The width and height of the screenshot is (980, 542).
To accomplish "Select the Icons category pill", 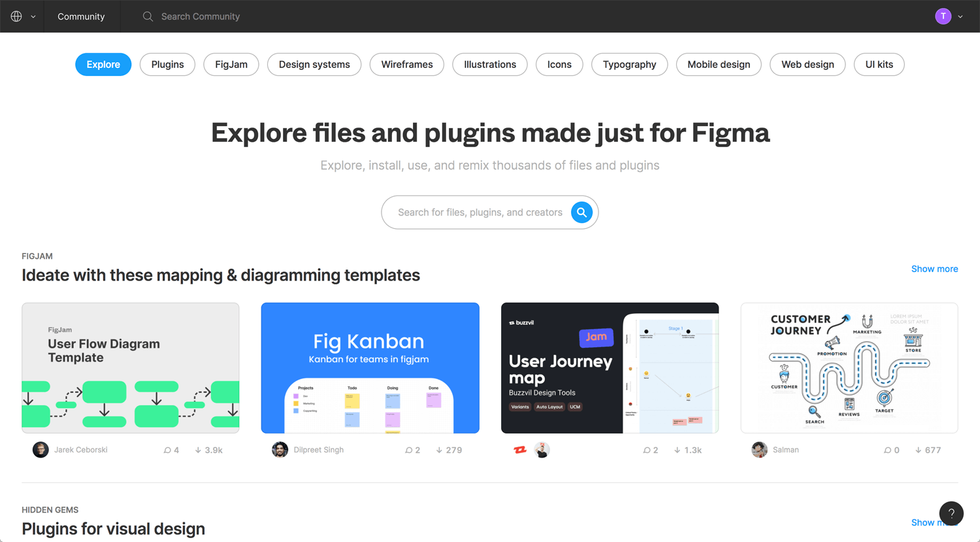I will coord(559,64).
